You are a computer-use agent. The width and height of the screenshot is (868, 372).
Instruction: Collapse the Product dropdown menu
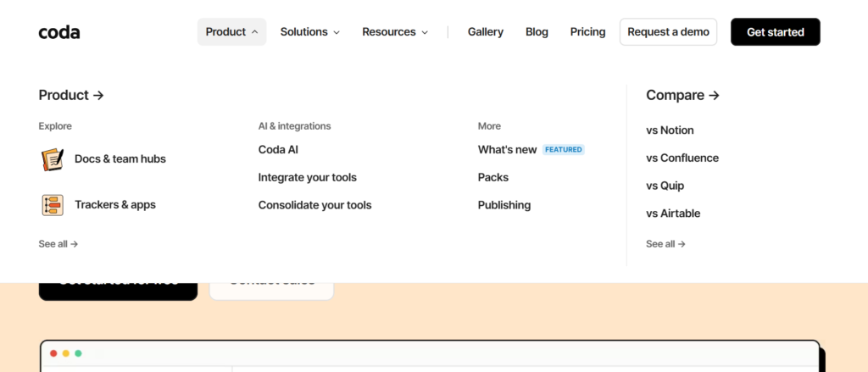pyautogui.click(x=231, y=32)
